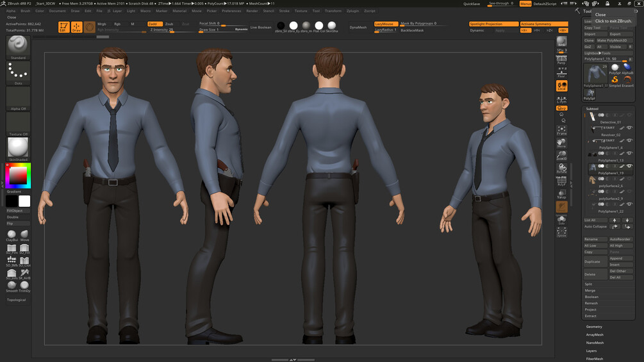The width and height of the screenshot is (644, 362).
Task: Choose the Rotate navigation icon
Action: pyautogui.click(x=561, y=169)
